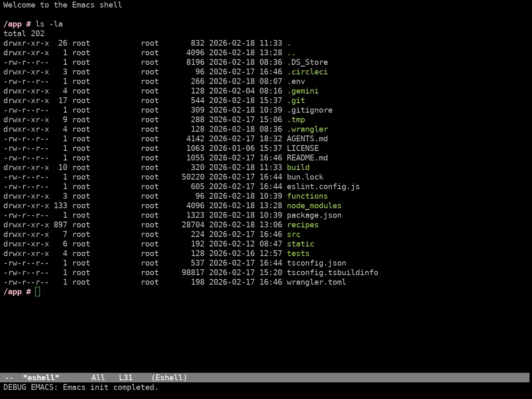532x399 pixels.
Task: Click the node_modules directory name
Action: coord(314,206)
